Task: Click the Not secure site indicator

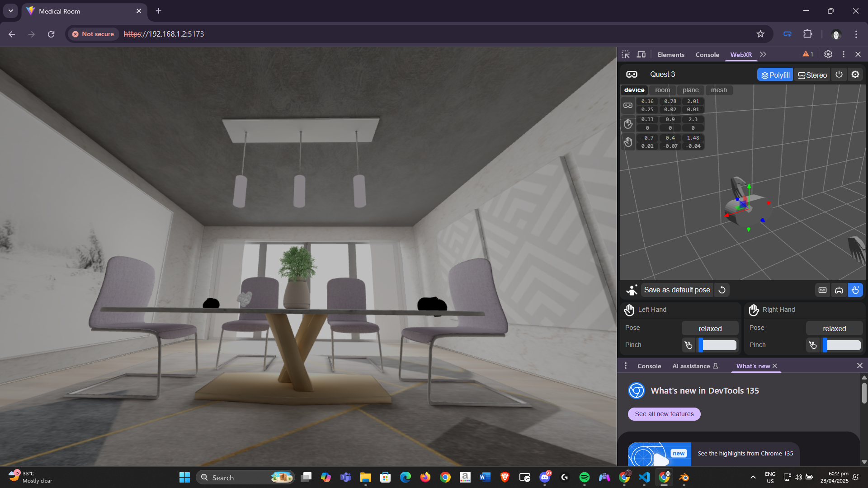Action: [93, 34]
